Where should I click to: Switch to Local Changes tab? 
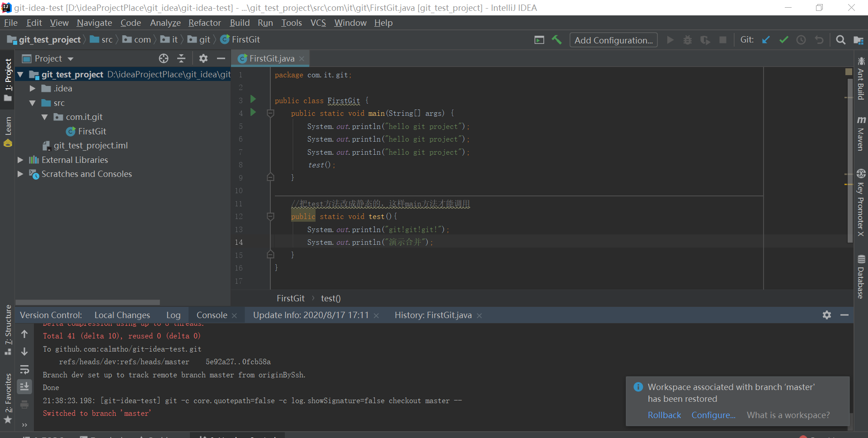pos(122,315)
